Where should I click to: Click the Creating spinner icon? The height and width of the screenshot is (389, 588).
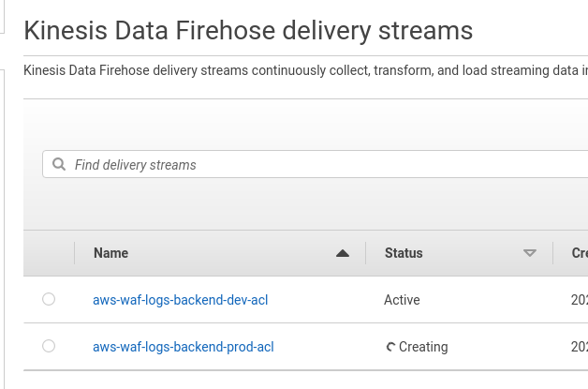tap(390, 347)
